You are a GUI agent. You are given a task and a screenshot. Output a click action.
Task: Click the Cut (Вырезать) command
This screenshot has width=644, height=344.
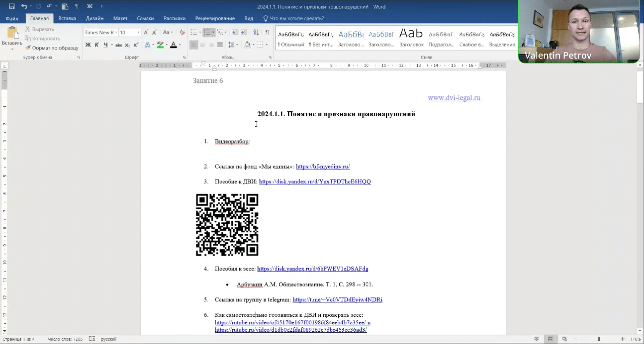click(x=39, y=29)
